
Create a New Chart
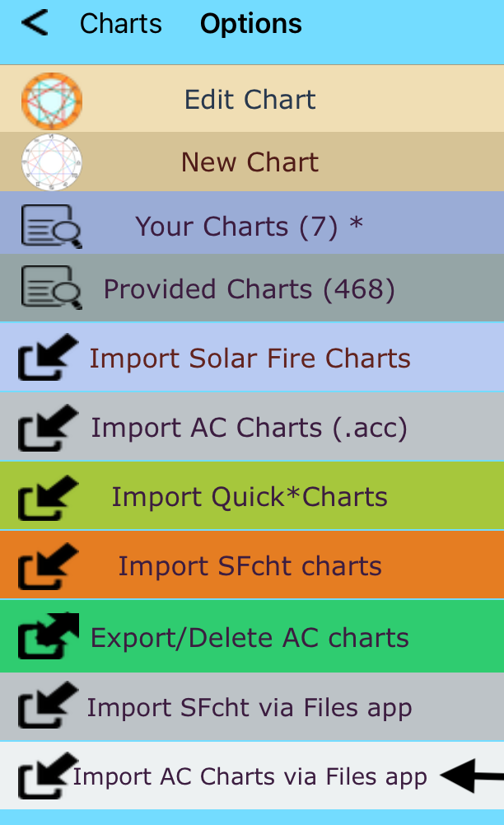pyautogui.click(x=250, y=162)
